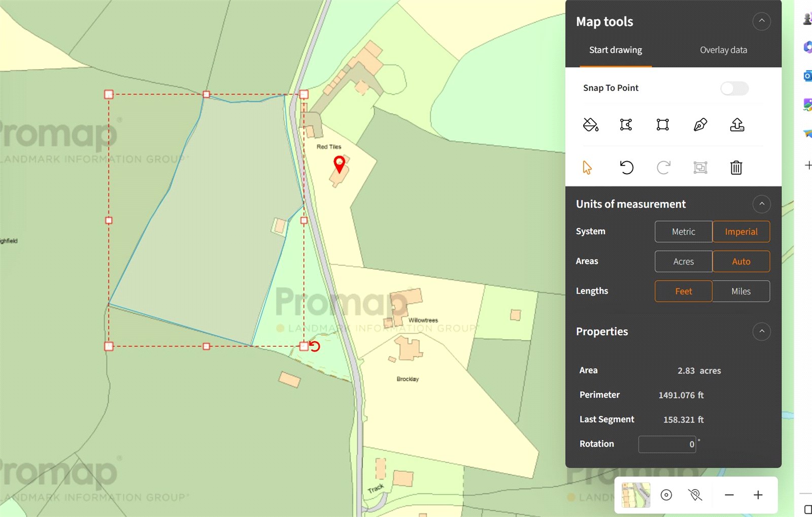The image size is (812, 517).
Task: Delete selection with trash icon
Action: [736, 168]
